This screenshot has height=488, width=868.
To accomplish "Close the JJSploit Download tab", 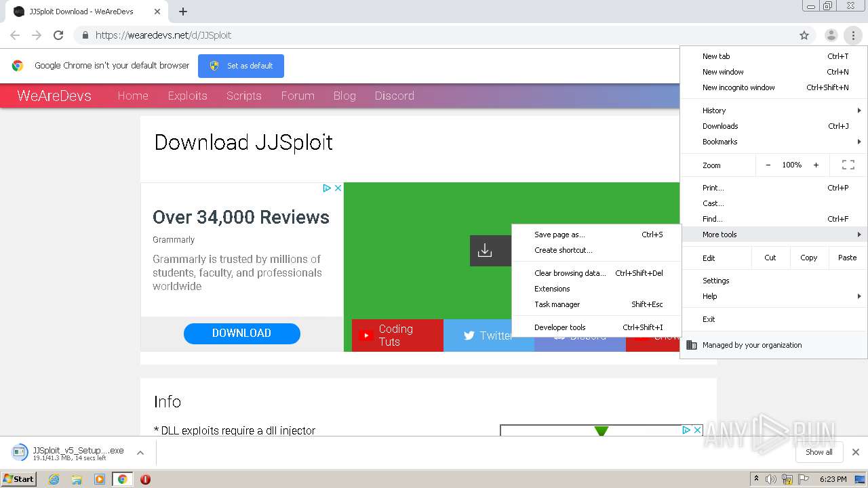I will (x=157, y=12).
